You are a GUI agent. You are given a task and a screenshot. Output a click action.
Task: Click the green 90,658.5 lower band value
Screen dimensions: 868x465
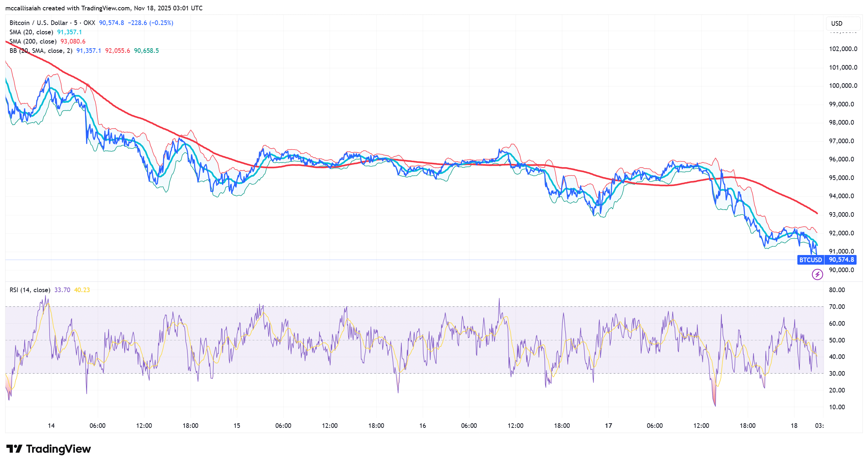[146, 51]
